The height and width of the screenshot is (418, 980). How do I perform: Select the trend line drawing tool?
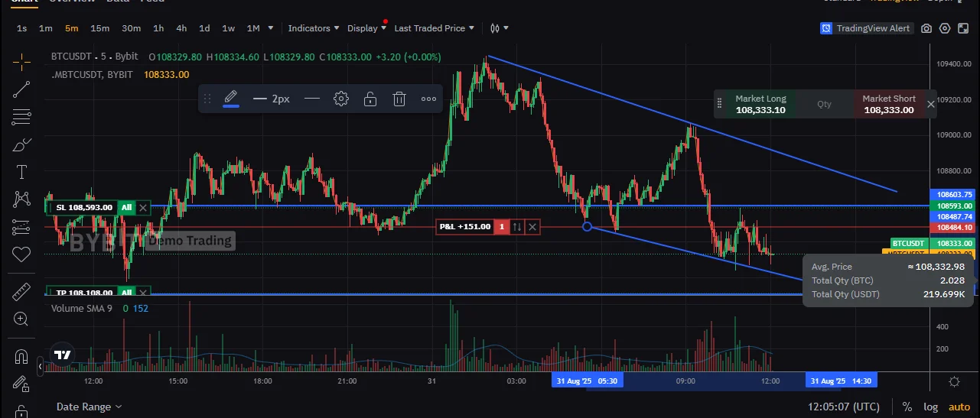tap(21, 89)
